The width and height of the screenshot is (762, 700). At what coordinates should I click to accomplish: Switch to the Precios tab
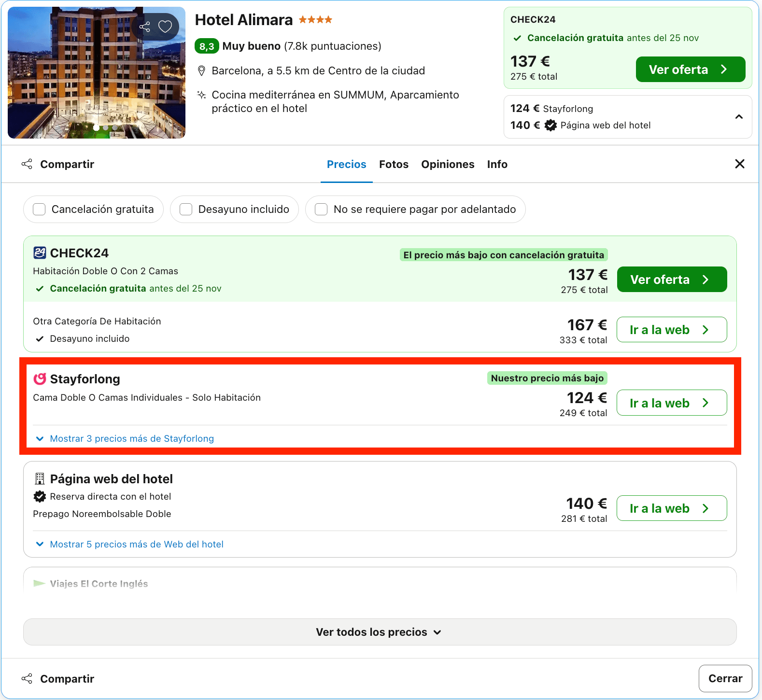coord(347,165)
